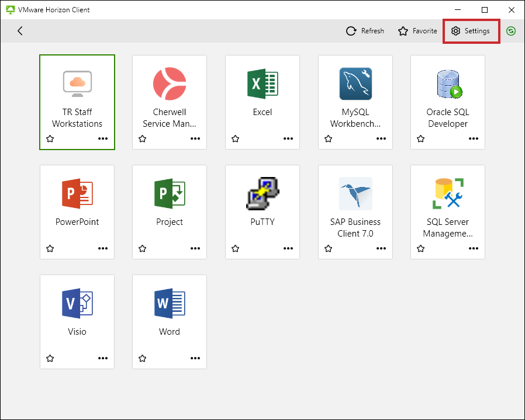Toggle the favorite star for Excel
The height and width of the screenshot is (420, 525).
[236, 138]
